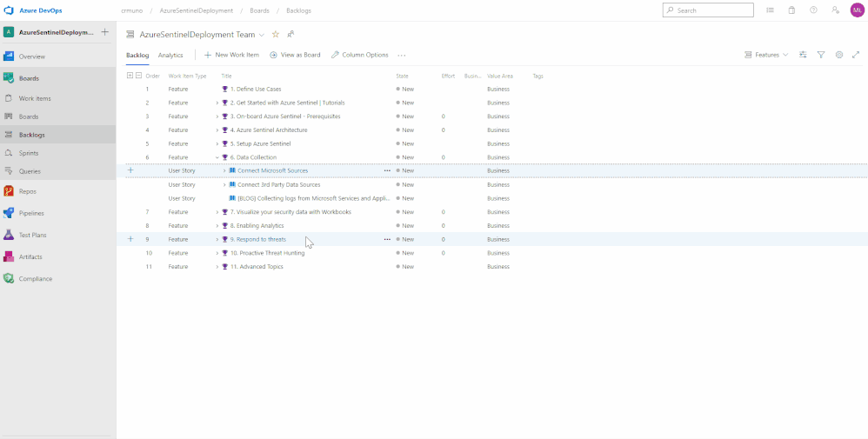Open Column Options
This screenshot has height=439, width=868.
click(360, 55)
